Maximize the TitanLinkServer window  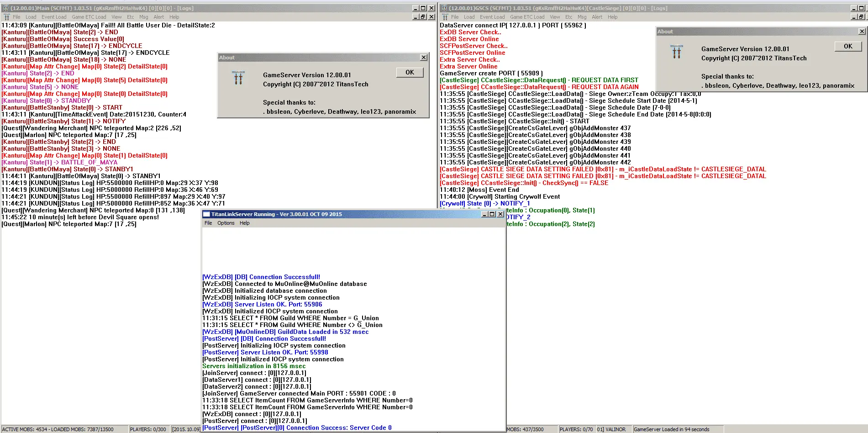pyautogui.click(x=492, y=214)
